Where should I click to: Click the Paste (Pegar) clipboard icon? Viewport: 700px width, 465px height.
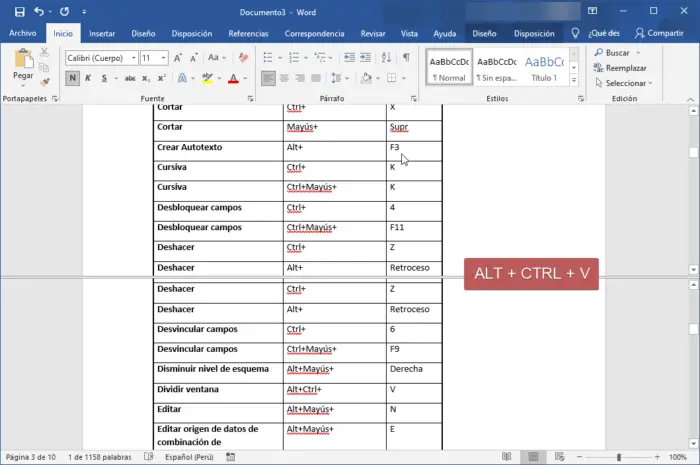tap(23, 58)
